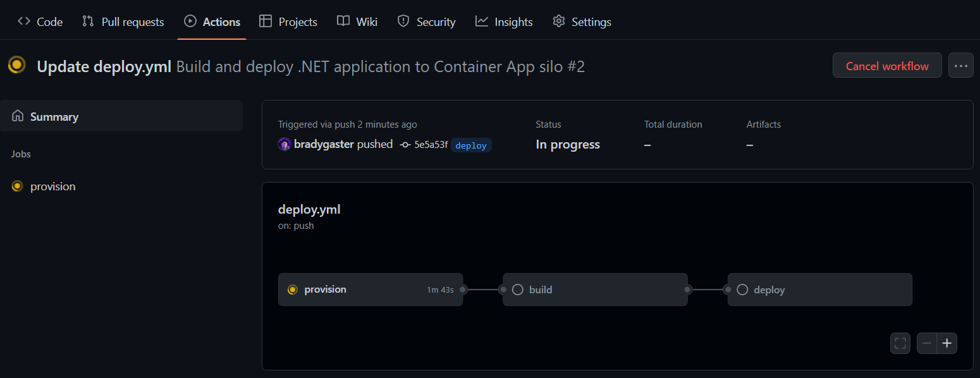Click the deploy branch label
Screen dimensions: 980x378
pos(471,145)
